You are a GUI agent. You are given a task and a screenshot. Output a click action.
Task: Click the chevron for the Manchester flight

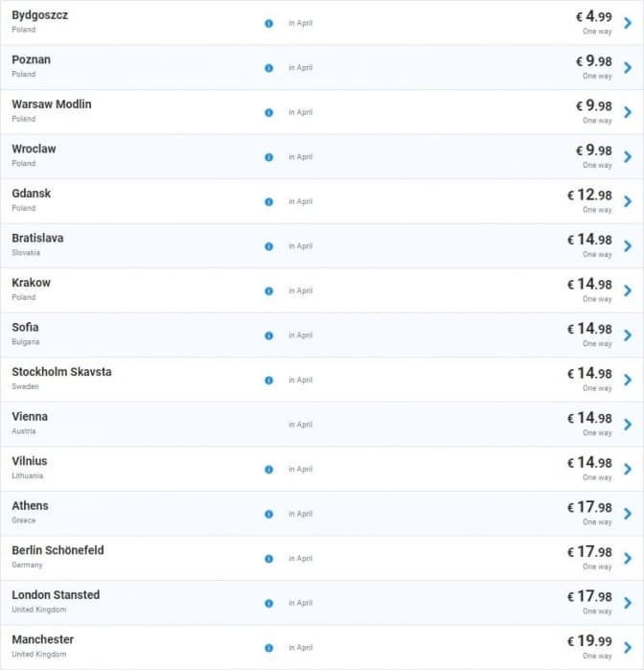tap(628, 647)
